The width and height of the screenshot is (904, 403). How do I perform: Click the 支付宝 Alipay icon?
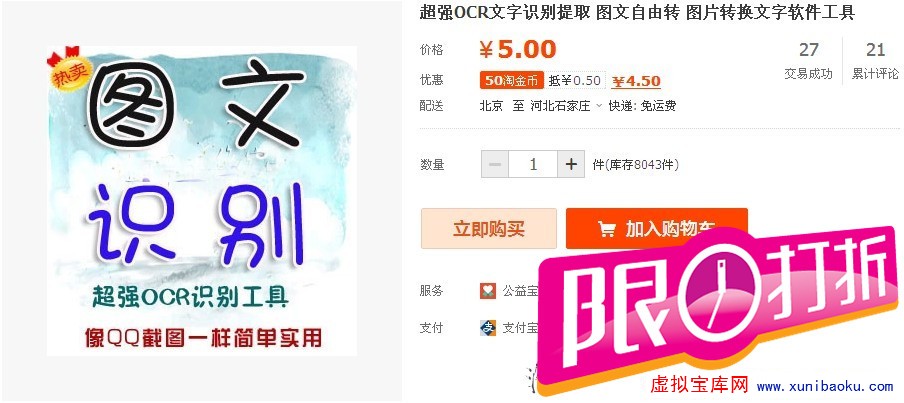(488, 327)
